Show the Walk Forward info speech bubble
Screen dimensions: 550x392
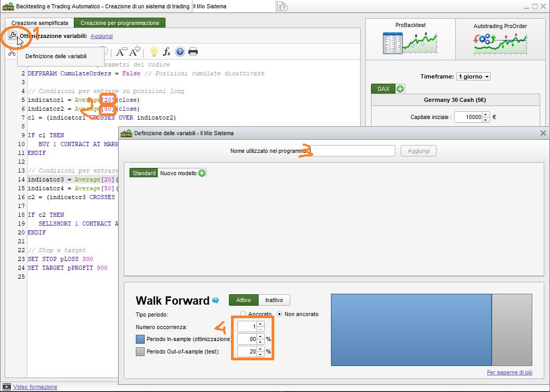pos(215,300)
